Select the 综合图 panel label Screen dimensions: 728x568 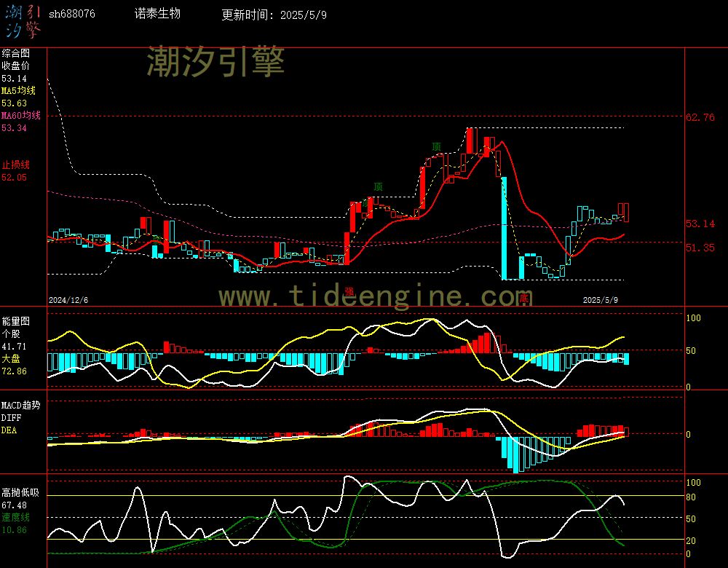pyautogui.click(x=16, y=53)
